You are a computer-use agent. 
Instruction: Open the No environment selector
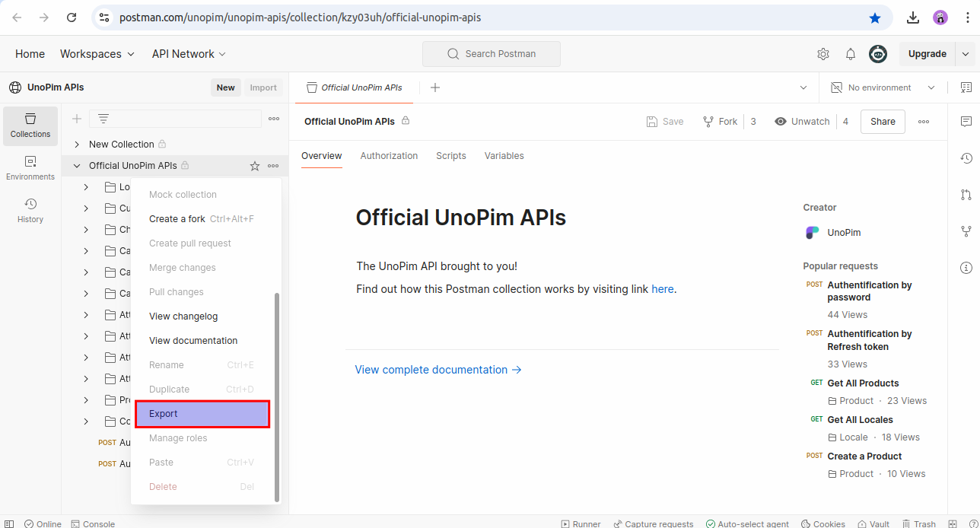[x=883, y=87]
